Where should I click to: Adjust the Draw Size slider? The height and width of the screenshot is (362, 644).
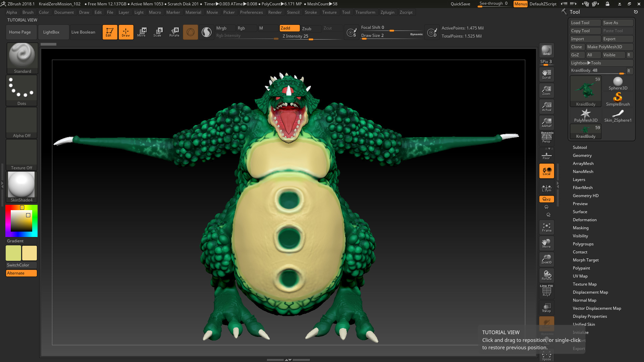coord(392,36)
